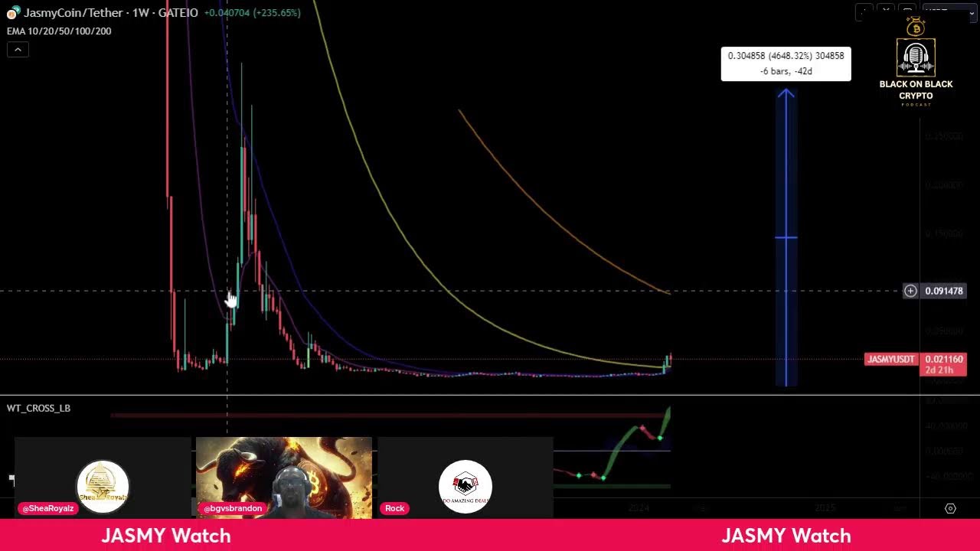The image size is (980, 551).
Task: Click the 4648.32% measurement info box
Action: (786, 64)
